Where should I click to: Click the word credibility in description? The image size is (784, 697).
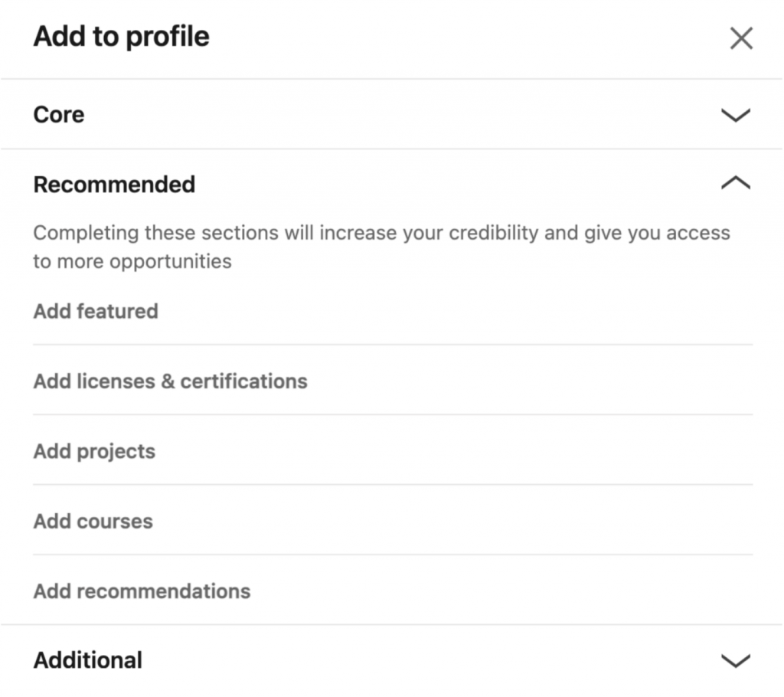(x=494, y=233)
